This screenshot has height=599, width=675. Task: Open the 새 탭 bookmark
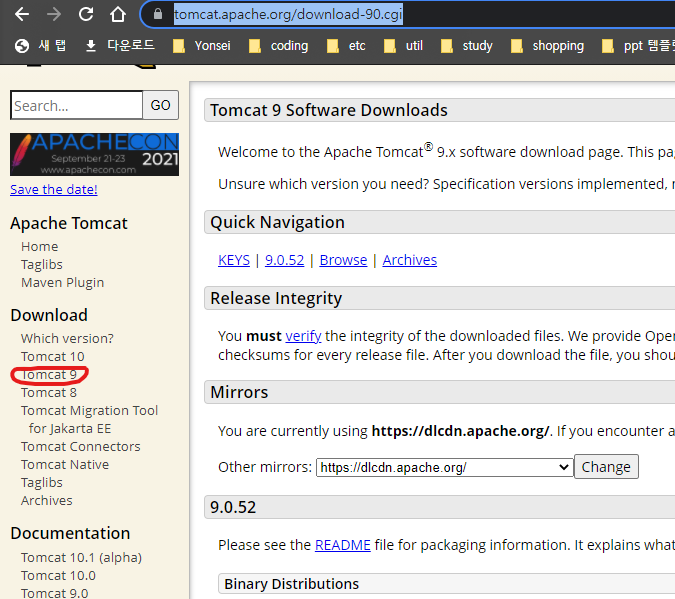(x=40, y=46)
